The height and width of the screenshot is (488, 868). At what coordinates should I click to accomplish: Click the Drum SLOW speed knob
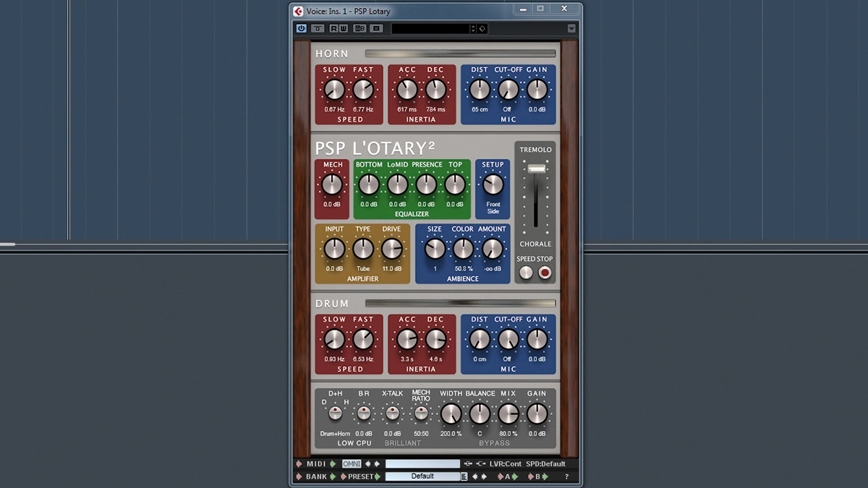pyautogui.click(x=334, y=339)
